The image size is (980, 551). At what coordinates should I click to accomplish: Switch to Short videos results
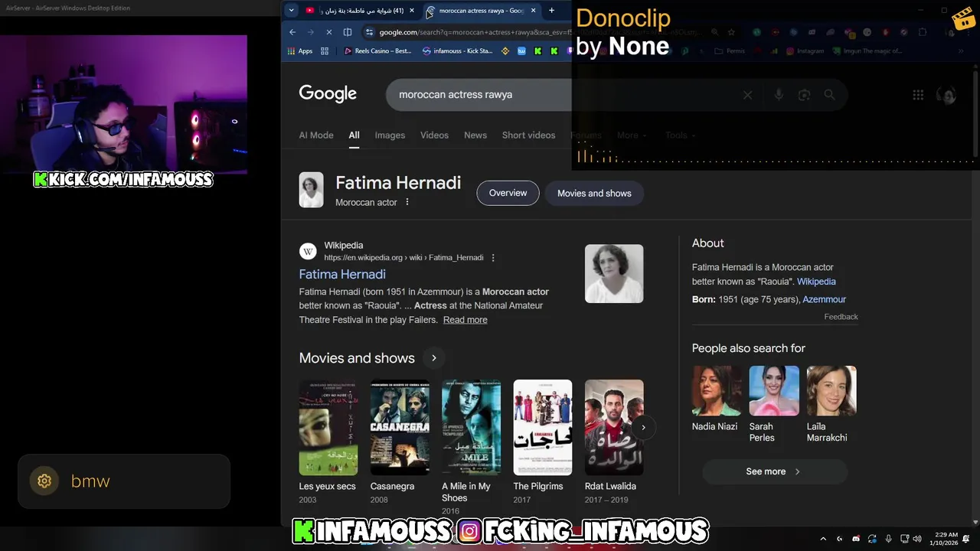click(528, 135)
